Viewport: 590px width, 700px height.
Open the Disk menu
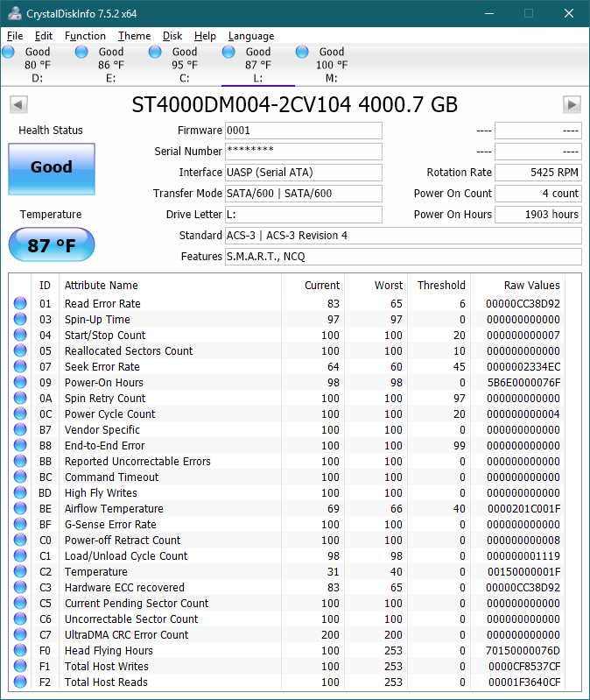coord(172,36)
